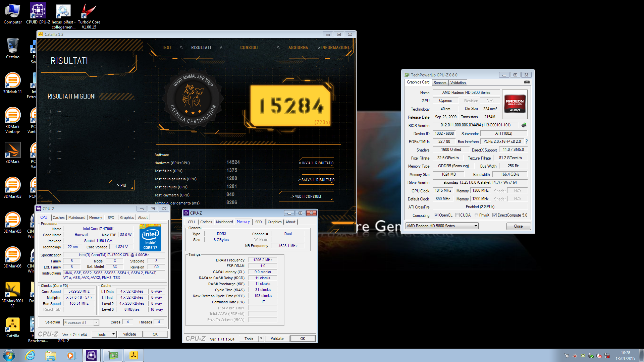
Task: Open Internet Explorer from the taskbar
Action: (x=30, y=355)
